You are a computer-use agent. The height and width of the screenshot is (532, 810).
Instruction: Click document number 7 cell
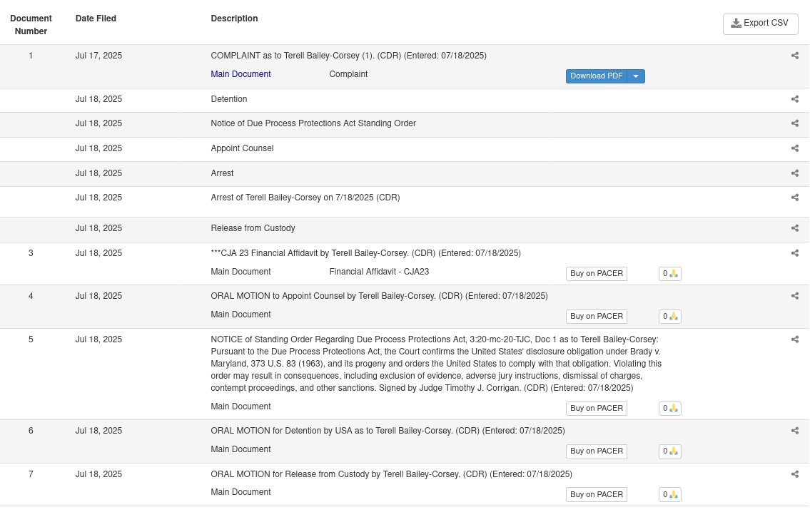[31, 474]
